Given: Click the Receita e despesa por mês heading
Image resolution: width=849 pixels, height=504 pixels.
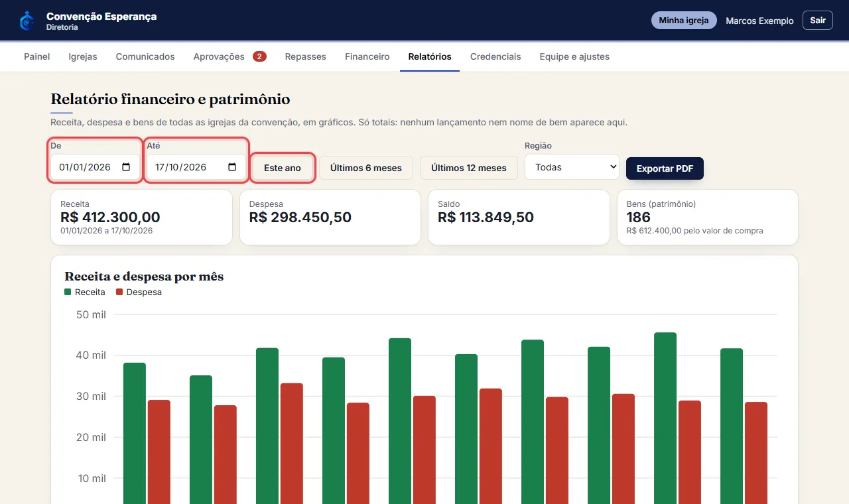Looking at the screenshot, I should pos(144,277).
